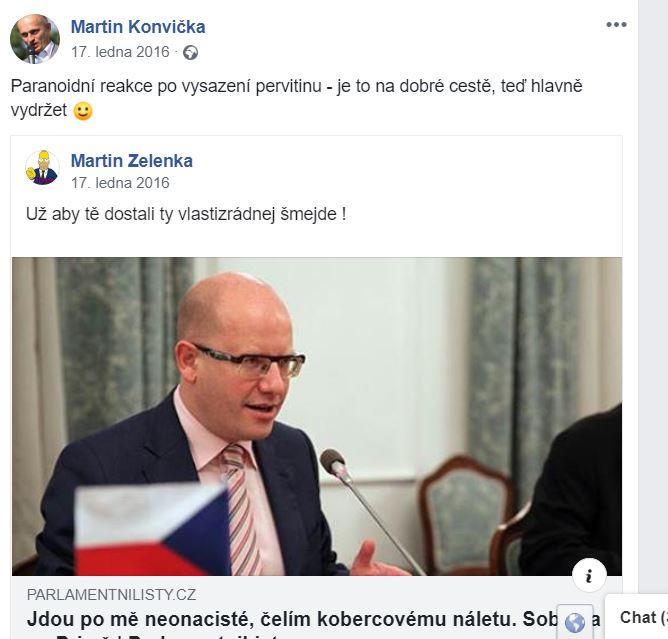Click the smiley emoji in the post
This screenshot has width=668, height=639.
click(x=83, y=111)
